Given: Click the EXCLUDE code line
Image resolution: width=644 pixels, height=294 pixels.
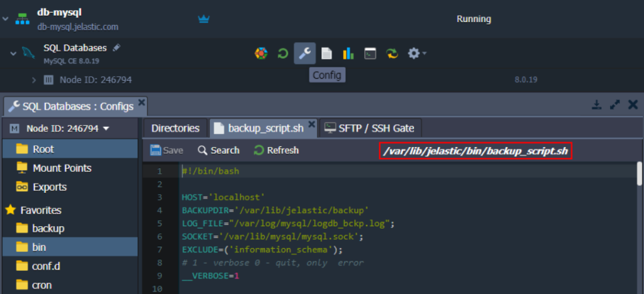Looking at the screenshot, I should (x=262, y=250).
